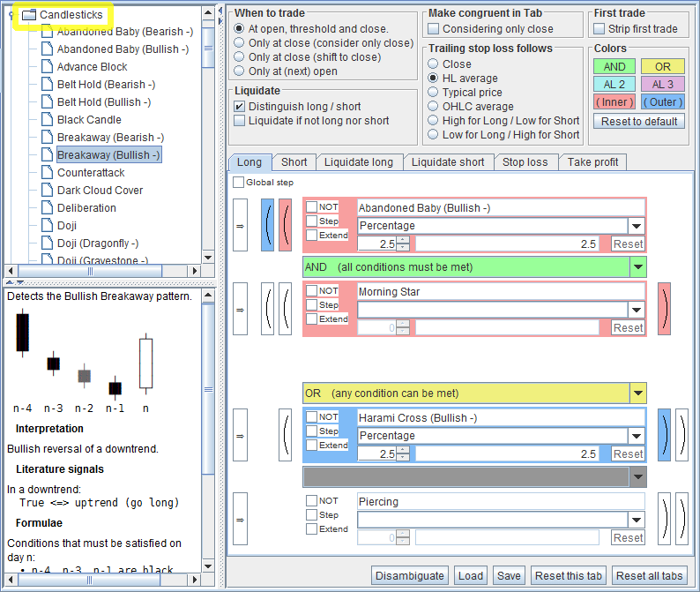
Task: Go to the Take profit tab
Action: (592, 162)
